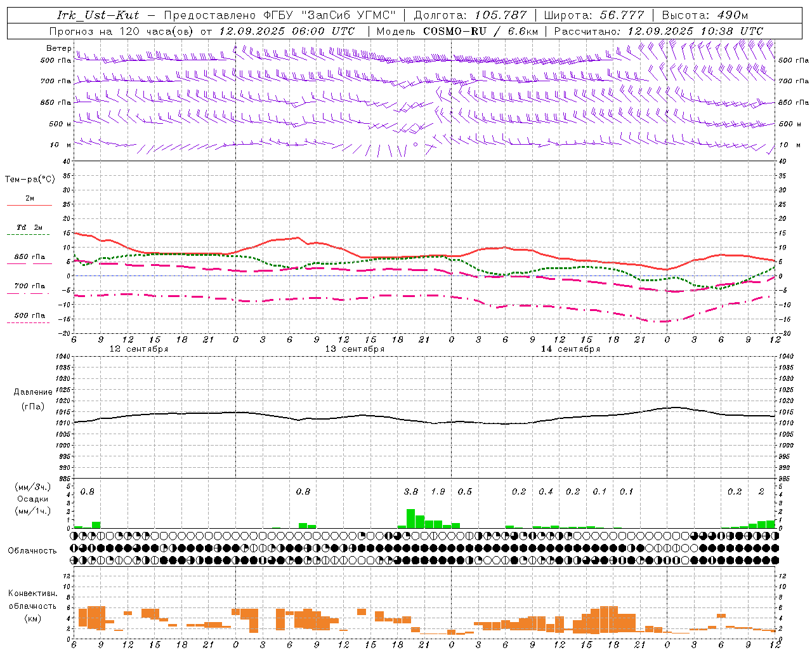This screenshot has width=812, height=650.
Task: Click the Рассчитано: 12.09.2025 10:38 UTC text
Action: point(658,31)
